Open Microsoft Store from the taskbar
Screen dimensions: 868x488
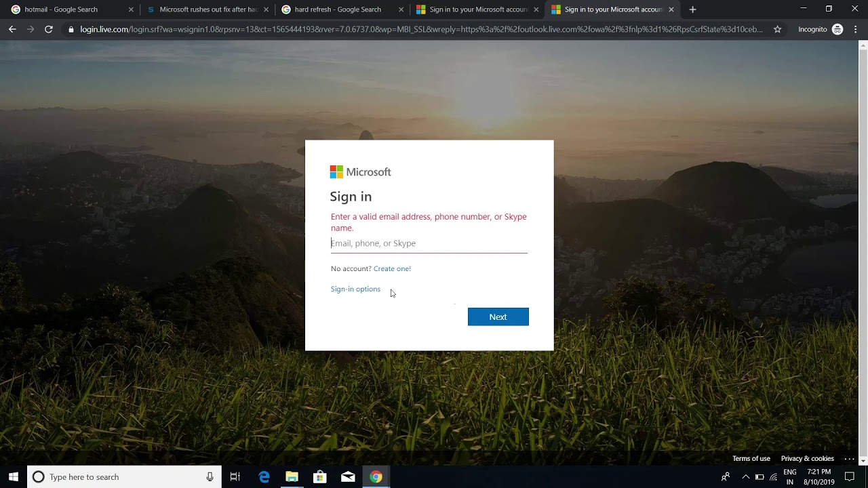coord(319,476)
